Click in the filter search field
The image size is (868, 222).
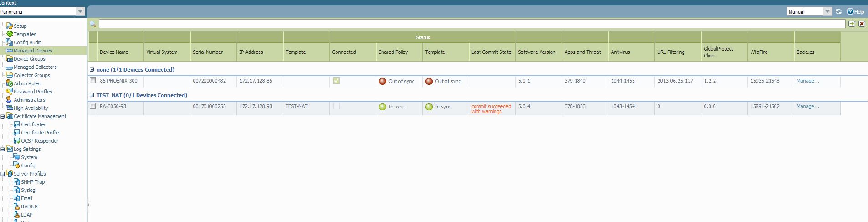(472, 24)
